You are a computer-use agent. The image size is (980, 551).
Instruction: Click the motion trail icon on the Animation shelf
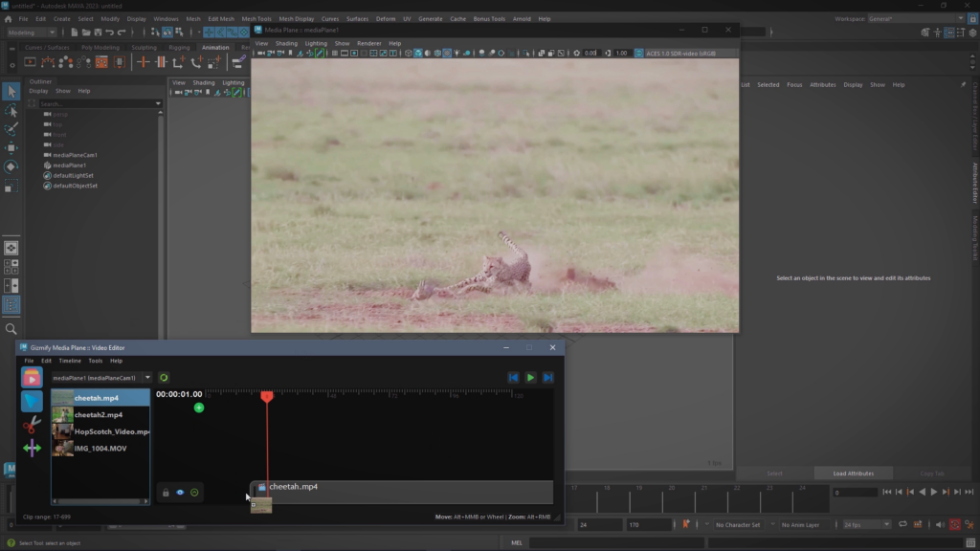tap(48, 62)
